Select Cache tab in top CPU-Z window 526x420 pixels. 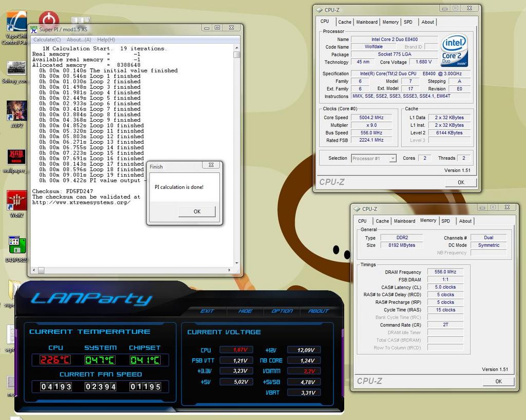345,22
